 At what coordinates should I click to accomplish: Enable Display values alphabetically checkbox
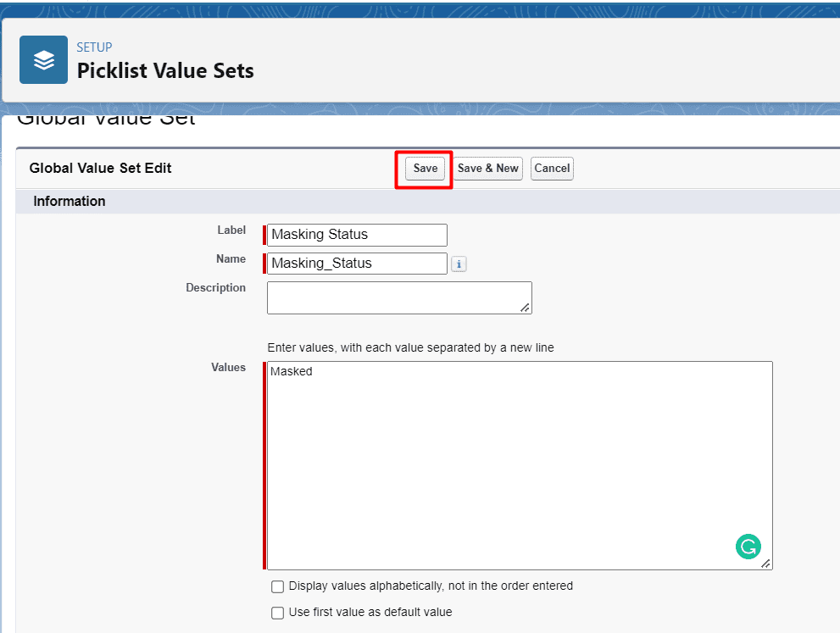(x=277, y=586)
